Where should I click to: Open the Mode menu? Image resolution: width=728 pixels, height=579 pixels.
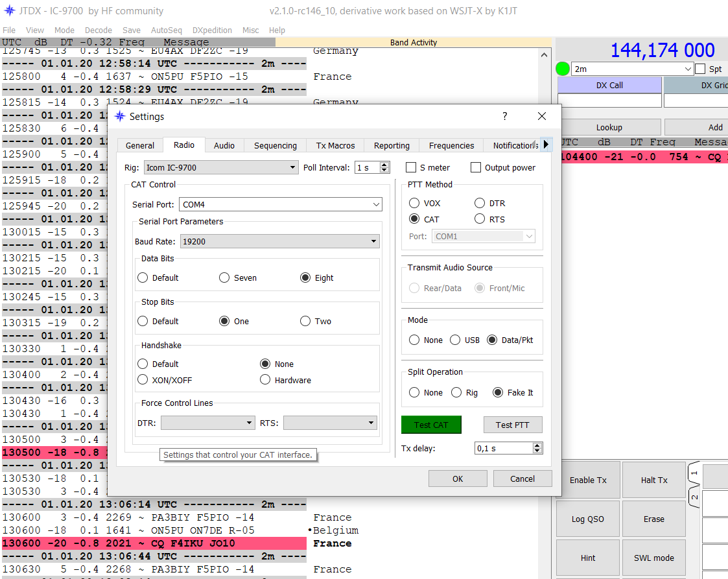click(x=64, y=30)
